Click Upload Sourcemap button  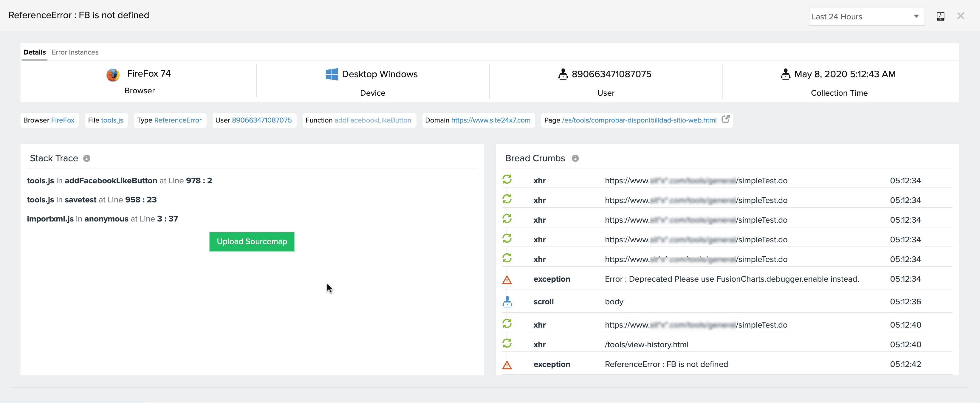click(x=251, y=242)
